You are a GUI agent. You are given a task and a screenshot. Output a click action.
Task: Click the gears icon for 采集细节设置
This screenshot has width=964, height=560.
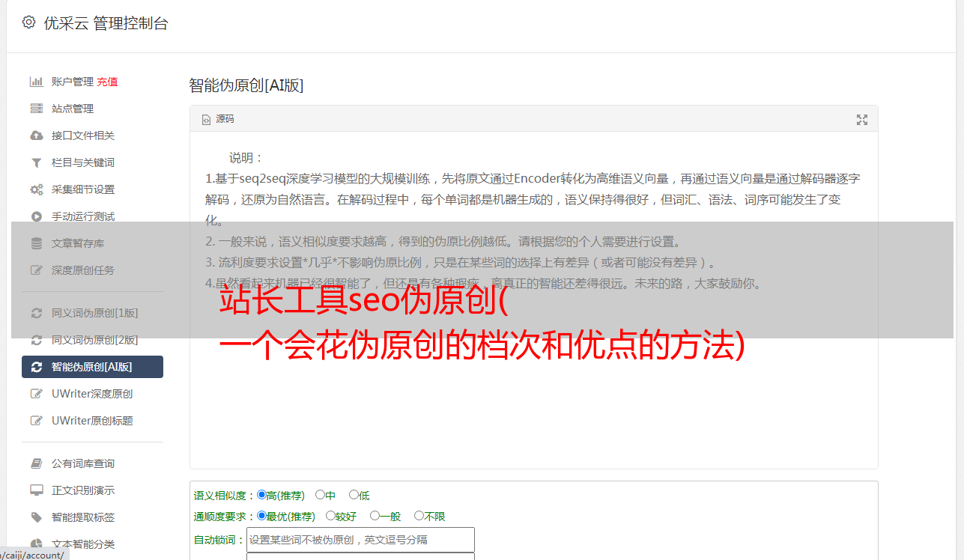(36, 189)
